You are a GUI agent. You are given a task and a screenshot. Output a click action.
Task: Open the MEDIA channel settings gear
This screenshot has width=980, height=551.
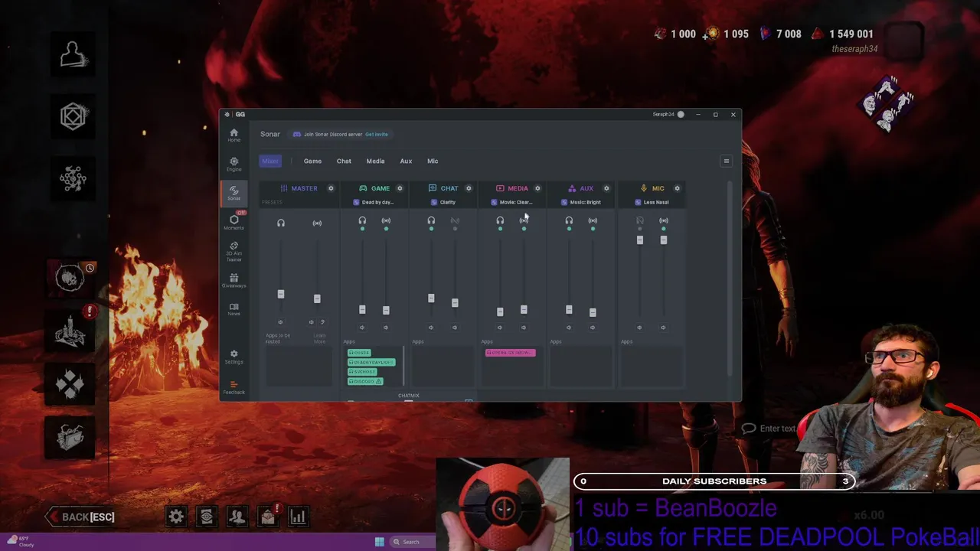(x=537, y=188)
